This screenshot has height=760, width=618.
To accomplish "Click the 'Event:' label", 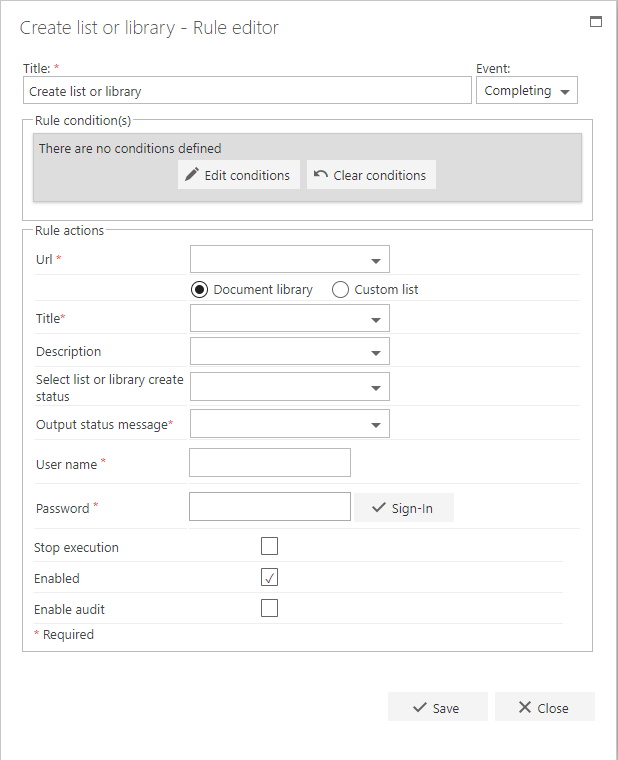I will (x=493, y=69).
